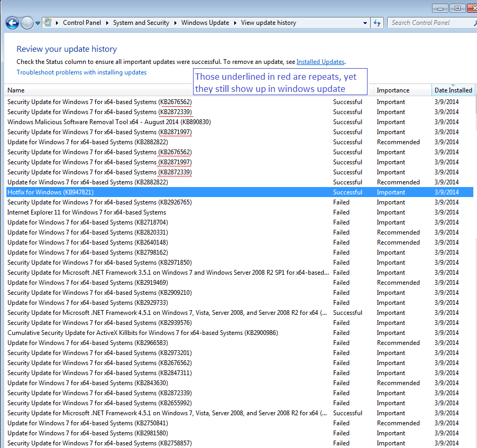Sort by the Name column header
Viewport: 477px width, 448px height.
[x=16, y=90]
